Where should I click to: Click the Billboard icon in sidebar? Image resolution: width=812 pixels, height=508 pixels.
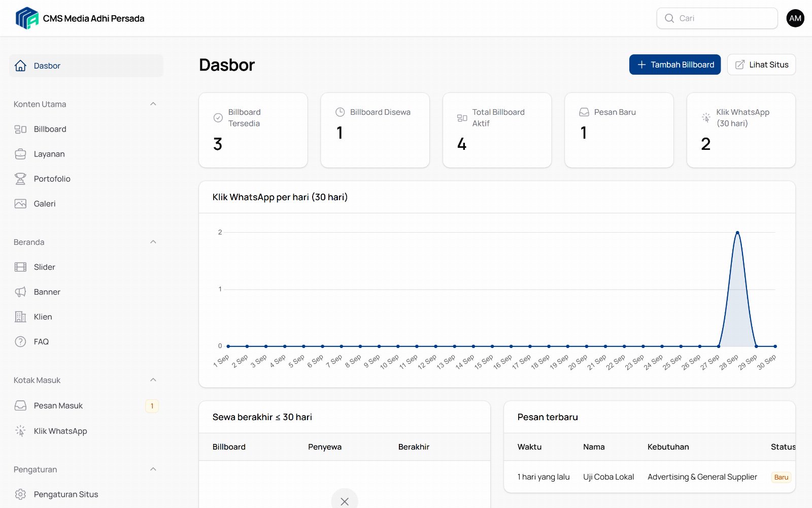20,129
